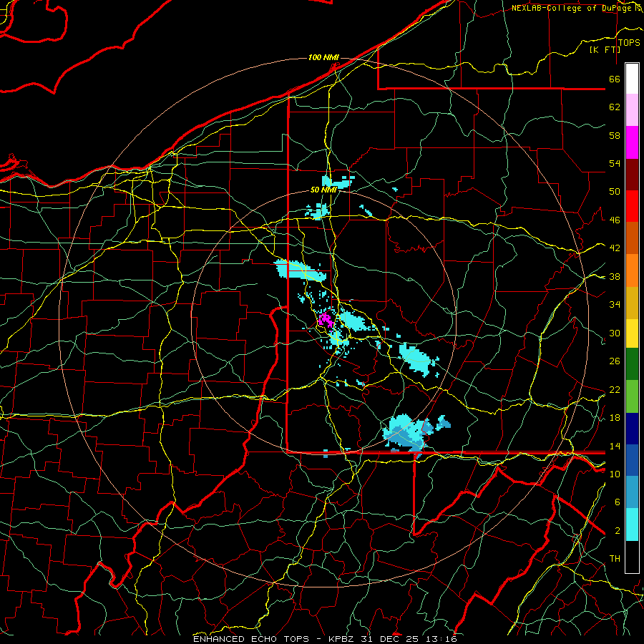Click the cyan swatch in the legend
The image size is (644, 644).
pos(632,525)
